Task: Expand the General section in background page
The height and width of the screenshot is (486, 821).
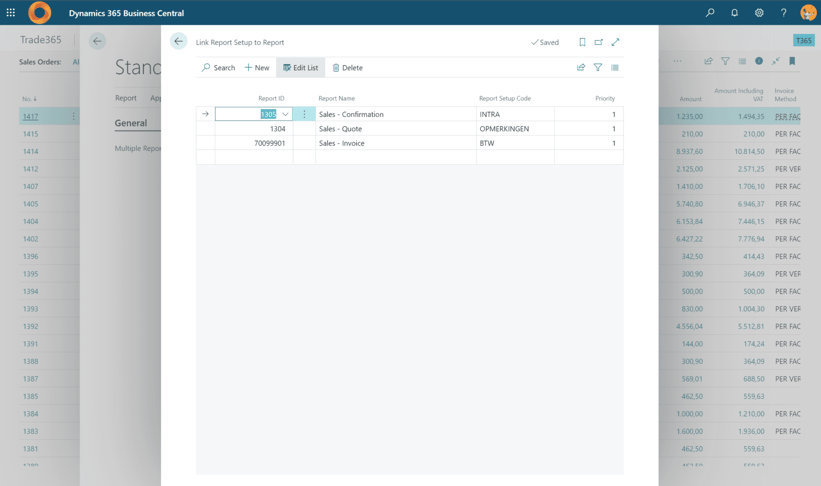Action: 131,123
